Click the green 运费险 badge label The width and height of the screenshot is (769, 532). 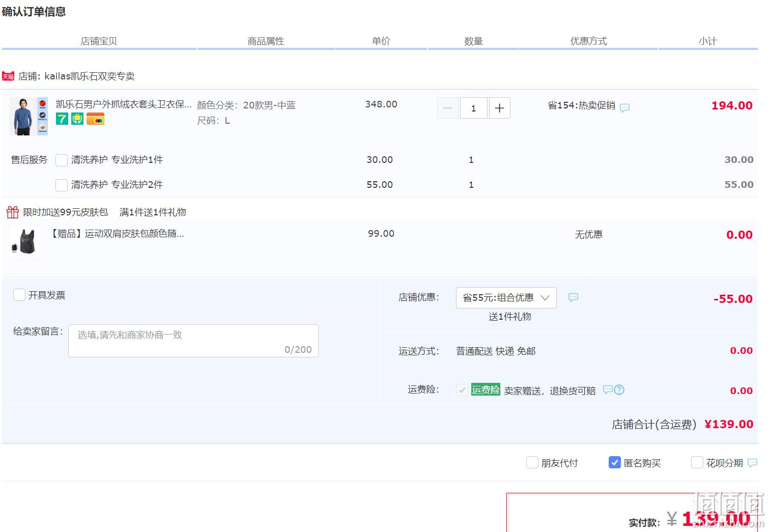click(486, 389)
